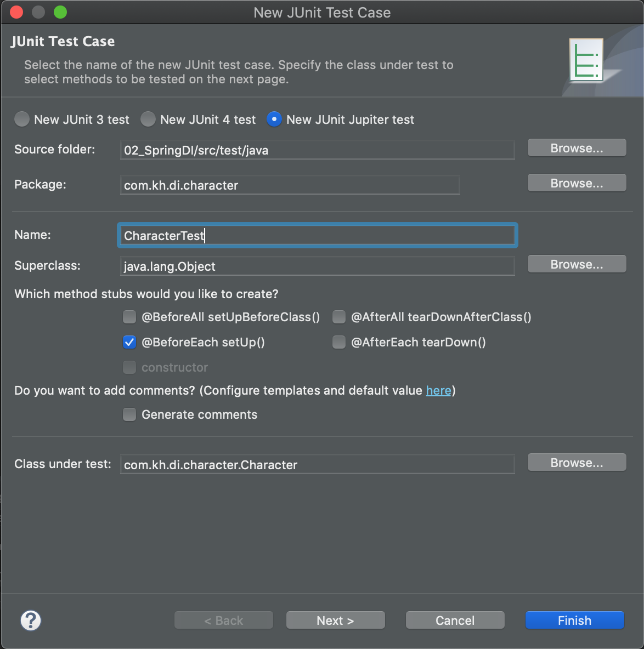The height and width of the screenshot is (649, 644).
Task: Focus the Source folder text field
Action: [317, 150]
